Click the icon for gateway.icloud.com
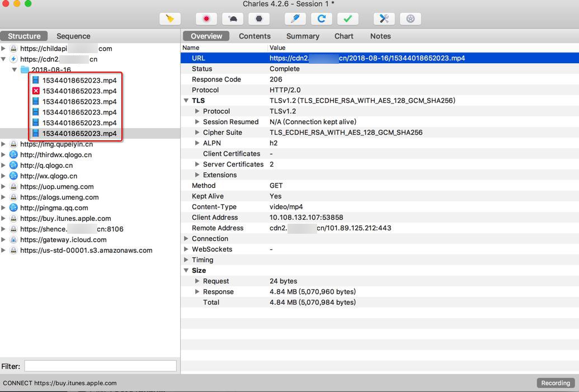Screen dimensions: 579x392 pos(13,239)
